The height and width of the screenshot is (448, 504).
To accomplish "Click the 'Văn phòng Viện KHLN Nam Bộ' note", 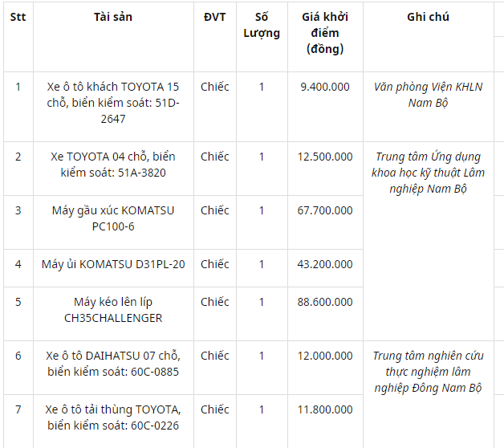I will [428, 95].
